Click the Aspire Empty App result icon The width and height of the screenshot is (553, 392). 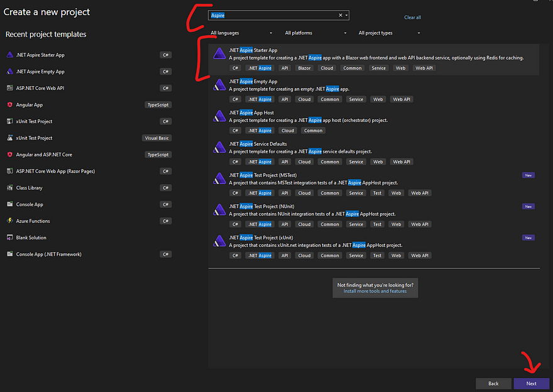219,85
